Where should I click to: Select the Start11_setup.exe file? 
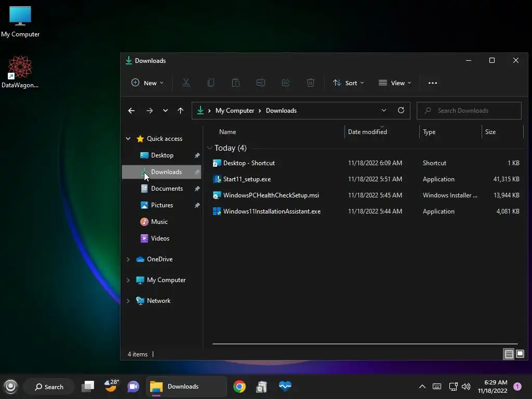(366, 179)
